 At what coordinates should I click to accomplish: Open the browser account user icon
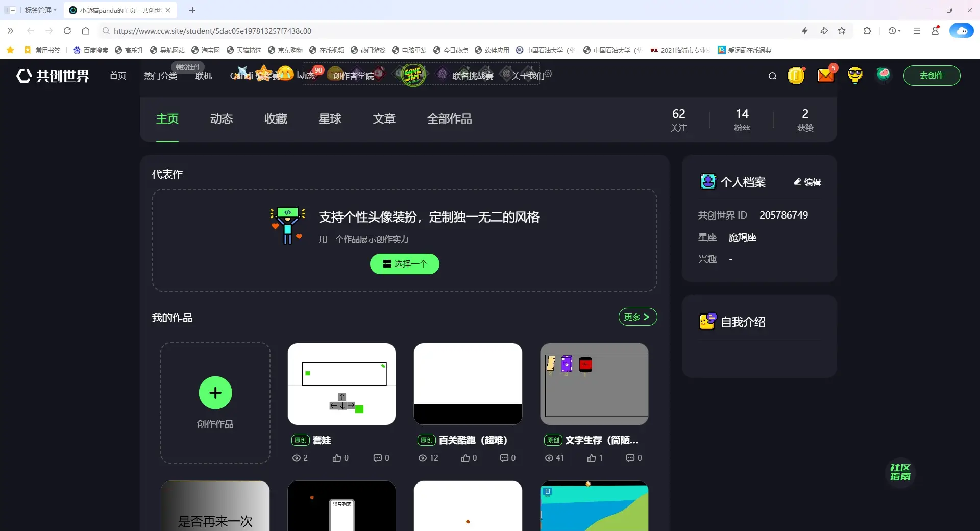tap(935, 31)
